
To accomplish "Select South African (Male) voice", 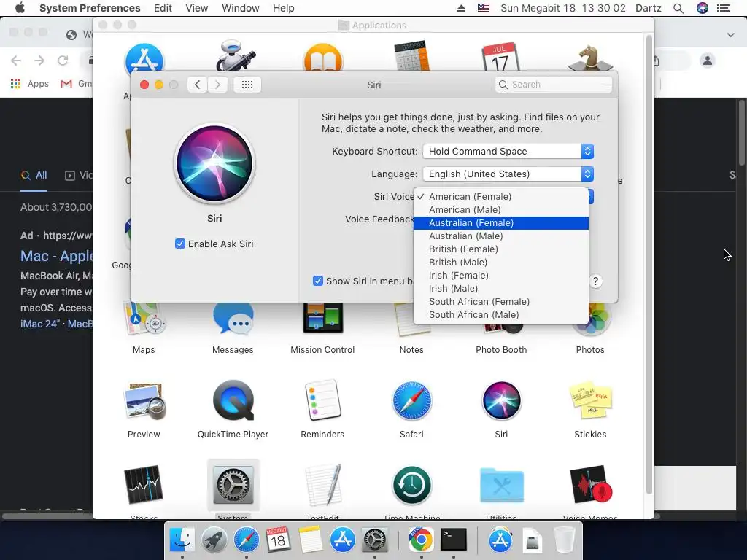I will [500, 315].
